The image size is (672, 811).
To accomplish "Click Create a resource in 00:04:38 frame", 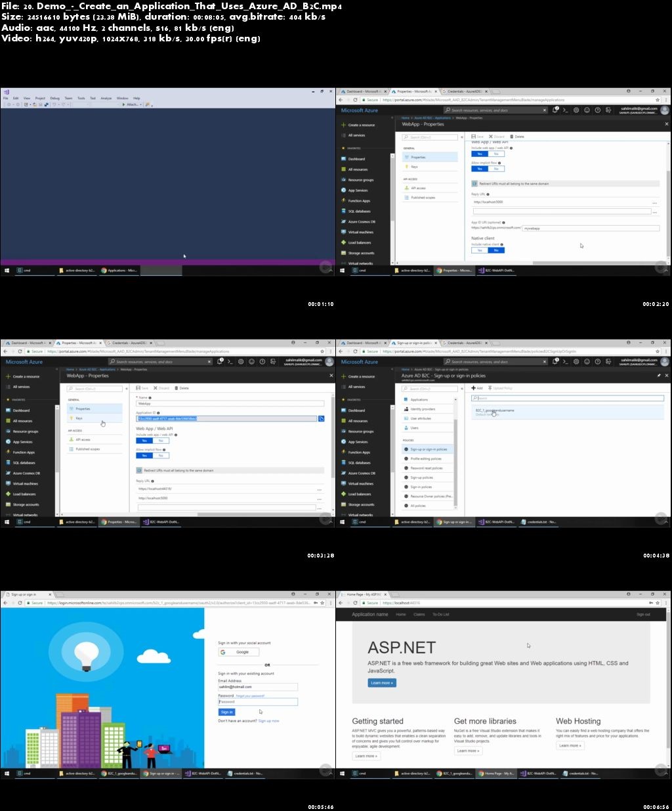I will tap(358, 376).
